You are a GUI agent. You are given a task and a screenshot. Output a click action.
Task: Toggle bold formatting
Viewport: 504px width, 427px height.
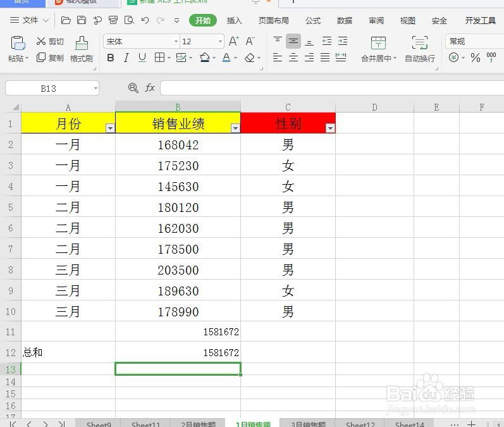tap(110, 58)
